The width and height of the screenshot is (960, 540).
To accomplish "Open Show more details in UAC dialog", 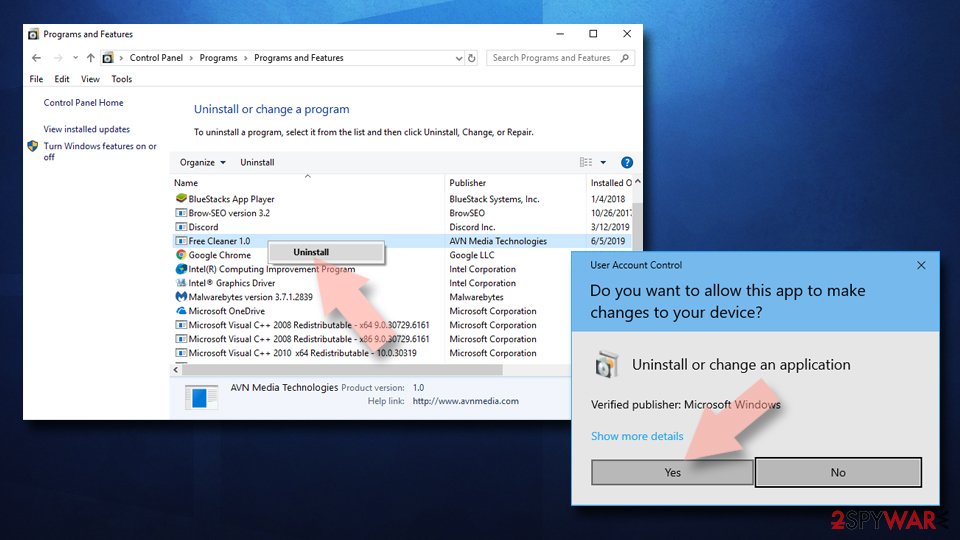I will coord(637,436).
